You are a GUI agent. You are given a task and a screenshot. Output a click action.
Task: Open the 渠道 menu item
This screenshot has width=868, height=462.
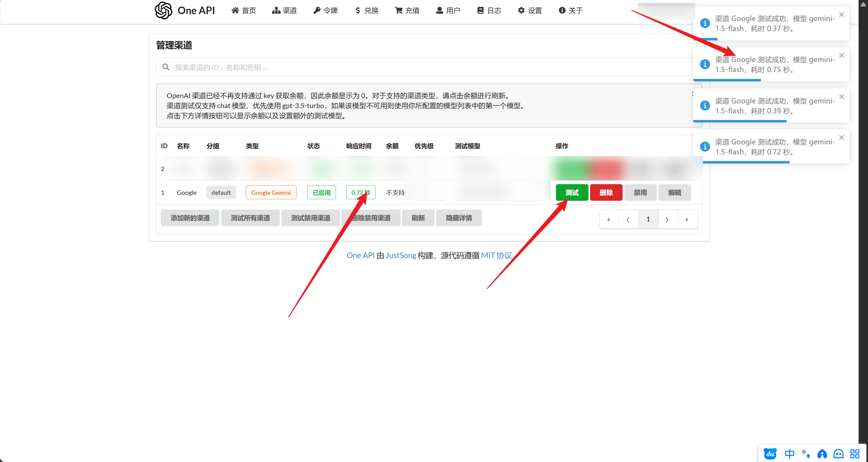pyautogui.click(x=285, y=10)
